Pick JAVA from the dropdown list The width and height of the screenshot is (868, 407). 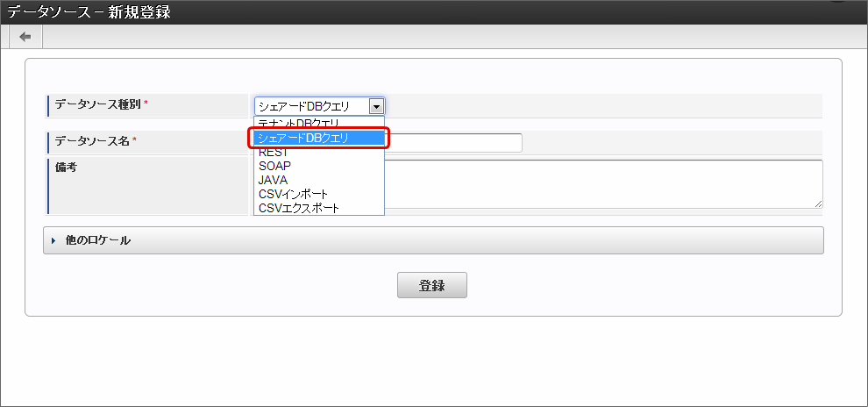click(319, 180)
